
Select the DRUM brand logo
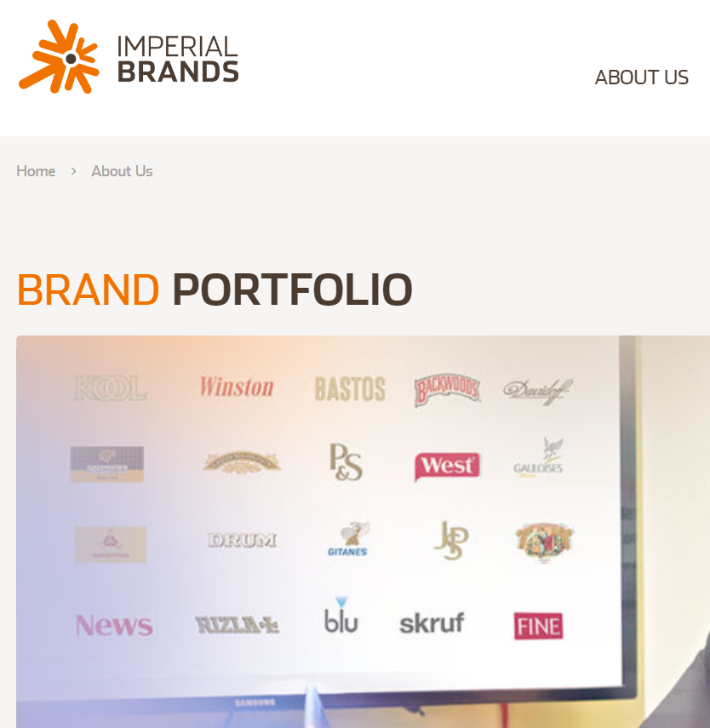(x=243, y=541)
